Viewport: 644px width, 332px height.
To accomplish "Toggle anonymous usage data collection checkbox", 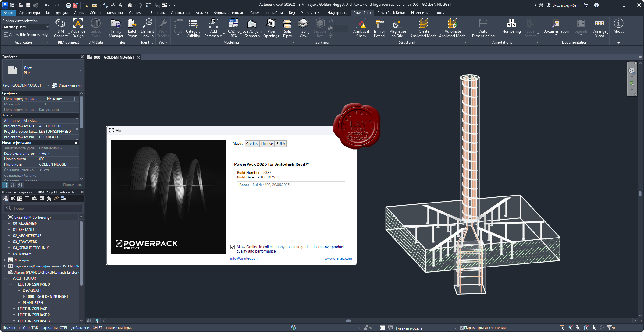I will pos(233,247).
